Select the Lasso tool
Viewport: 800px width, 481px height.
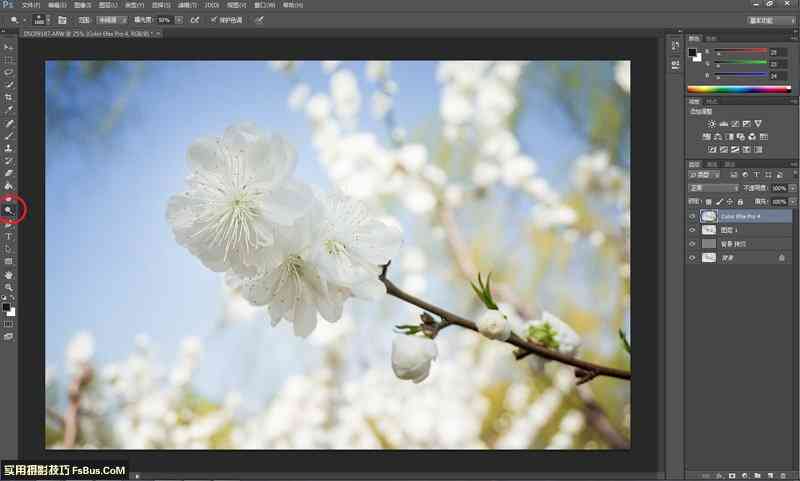point(9,72)
